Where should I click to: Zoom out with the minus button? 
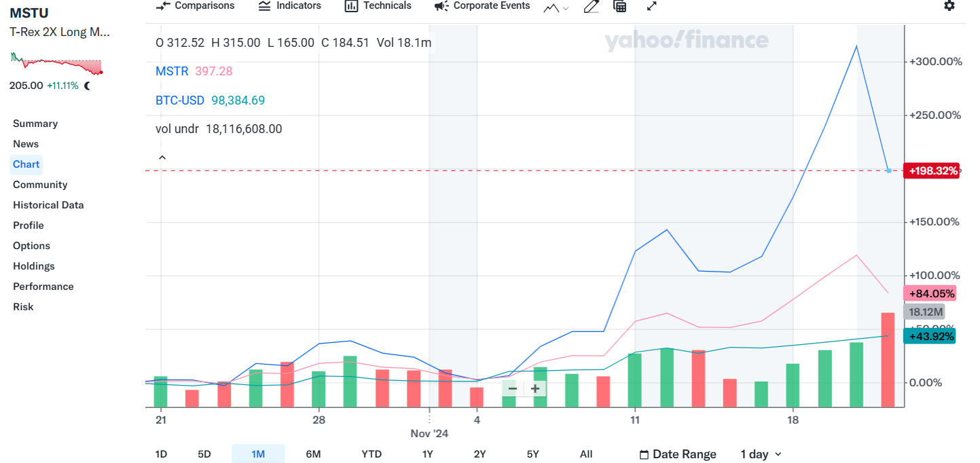coord(513,388)
